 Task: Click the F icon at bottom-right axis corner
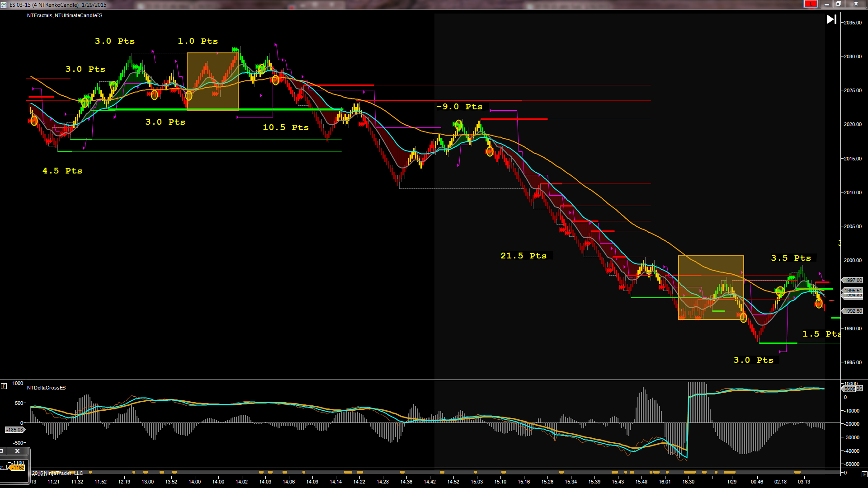[864, 474]
